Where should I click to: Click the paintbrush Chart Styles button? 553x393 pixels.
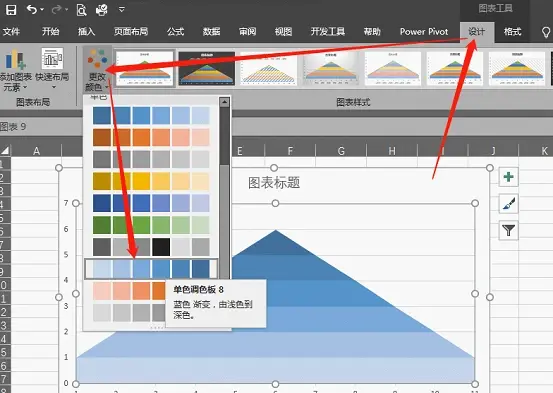(508, 204)
